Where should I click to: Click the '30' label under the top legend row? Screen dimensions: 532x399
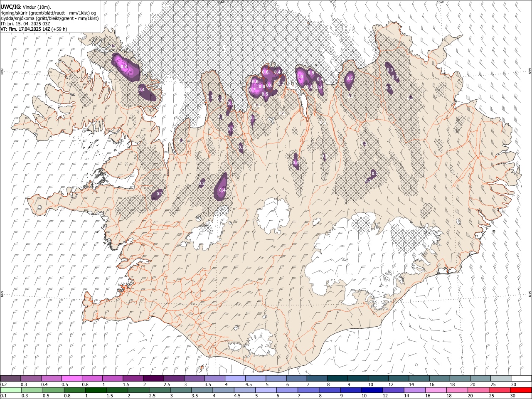513,384
